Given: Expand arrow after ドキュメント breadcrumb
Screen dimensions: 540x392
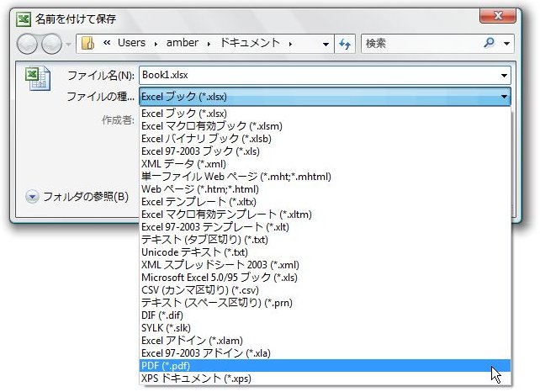Looking at the screenshot, I should pos(291,44).
